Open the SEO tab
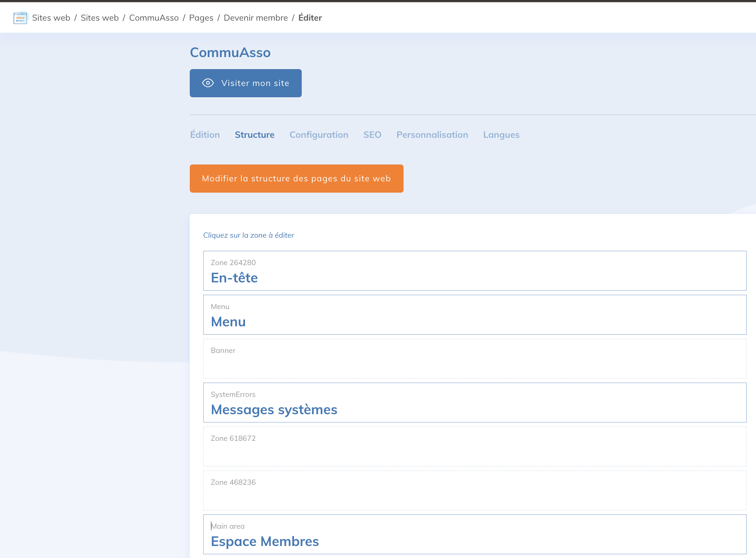 tap(372, 135)
